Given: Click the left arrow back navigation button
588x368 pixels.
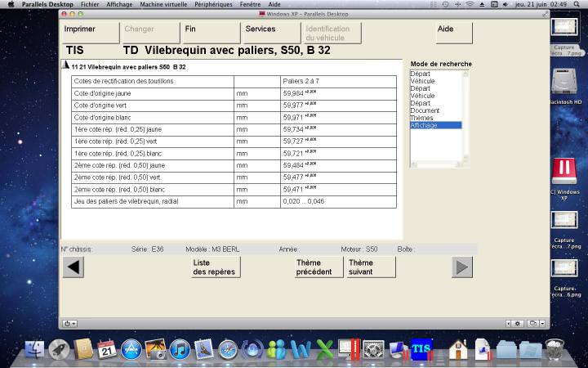Looking at the screenshot, I should pos(73,267).
